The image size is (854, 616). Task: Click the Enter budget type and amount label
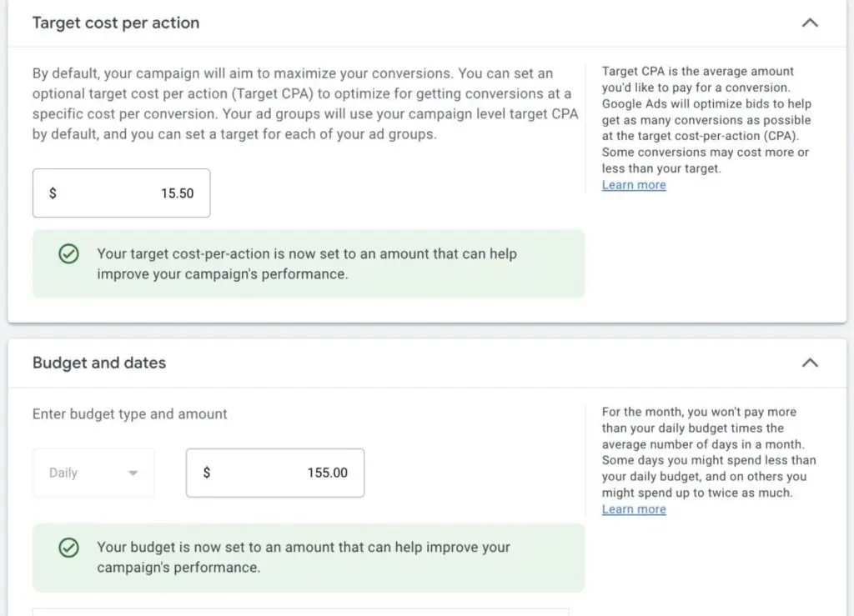pos(130,413)
